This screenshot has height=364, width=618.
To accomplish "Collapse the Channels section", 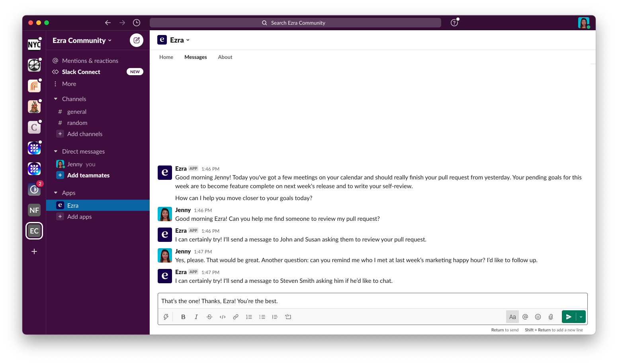I will (56, 99).
